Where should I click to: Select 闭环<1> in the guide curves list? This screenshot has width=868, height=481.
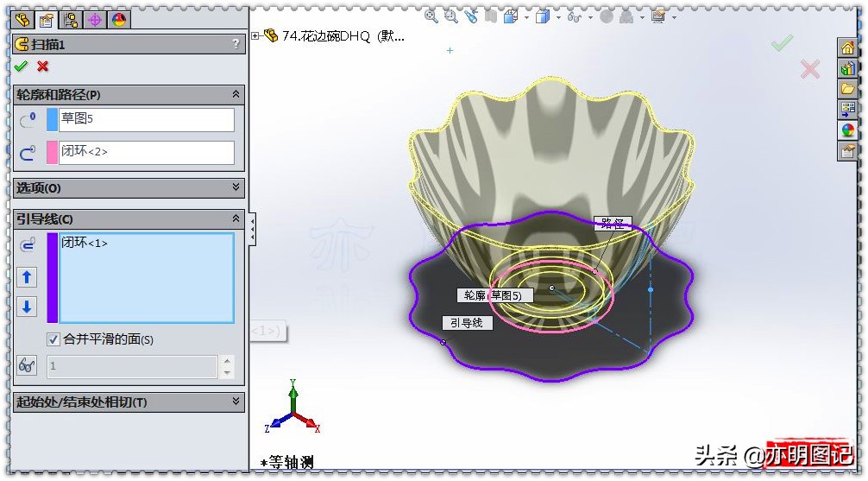tap(85, 244)
